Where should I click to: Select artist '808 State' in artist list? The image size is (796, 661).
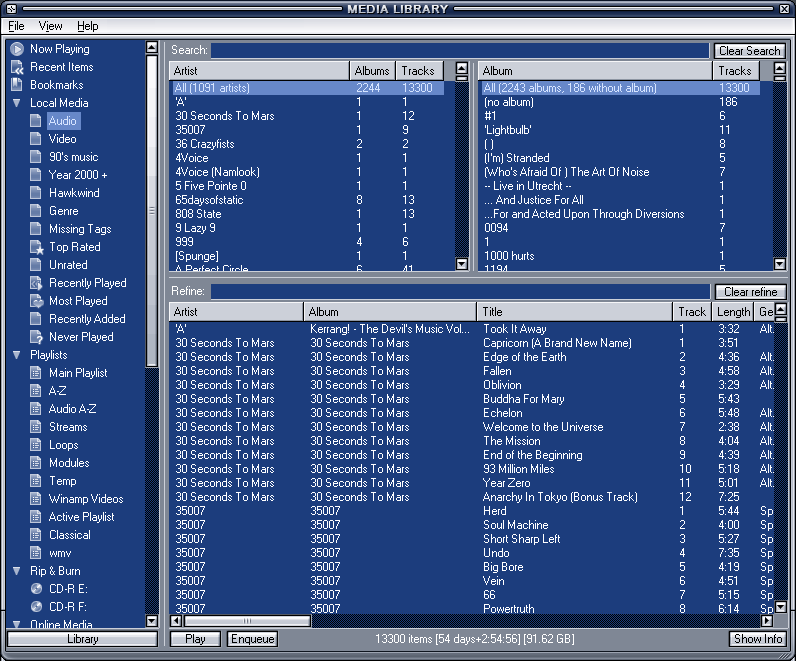point(307,214)
